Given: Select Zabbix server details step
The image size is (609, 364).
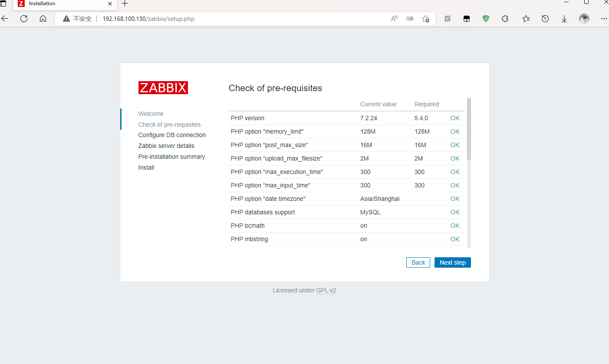Looking at the screenshot, I should 166,146.
